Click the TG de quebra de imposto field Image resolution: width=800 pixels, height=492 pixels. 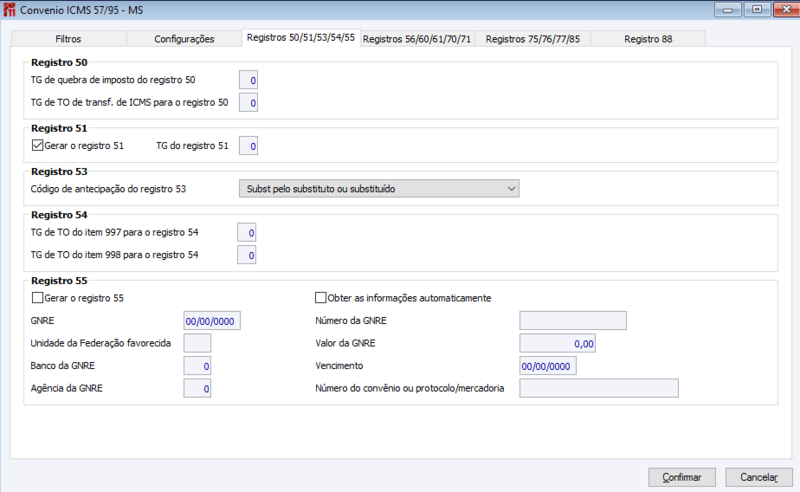pyautogui.click(x=248, y=80)
